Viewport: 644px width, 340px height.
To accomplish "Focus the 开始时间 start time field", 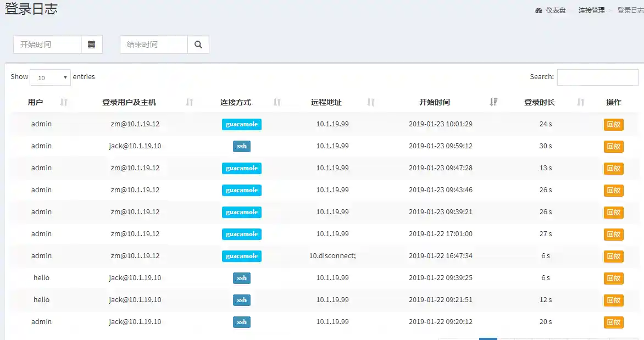I will point(47,44).
